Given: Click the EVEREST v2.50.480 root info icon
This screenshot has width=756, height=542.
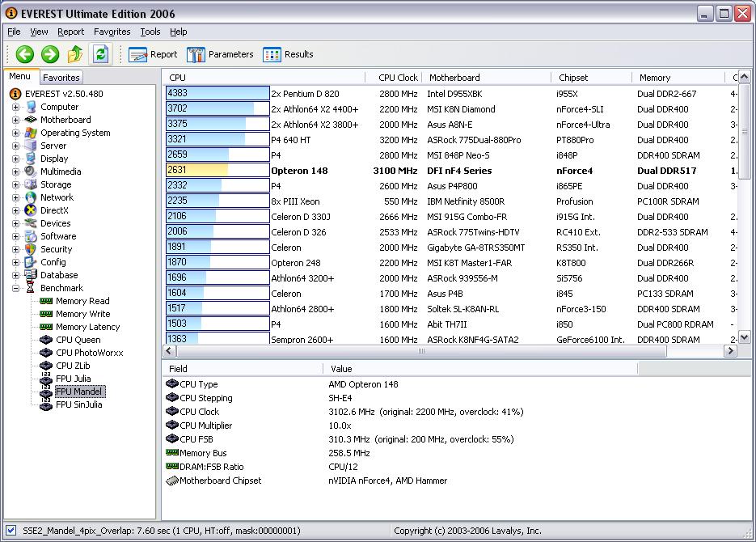Looking at the screenshot, I should [x=15, y=94].
